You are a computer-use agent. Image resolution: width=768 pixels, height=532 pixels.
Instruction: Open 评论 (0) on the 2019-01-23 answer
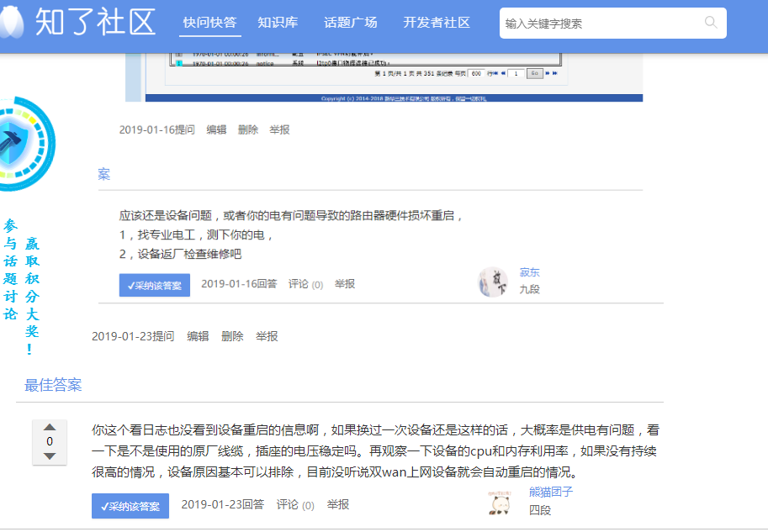[x=295, y=504]
